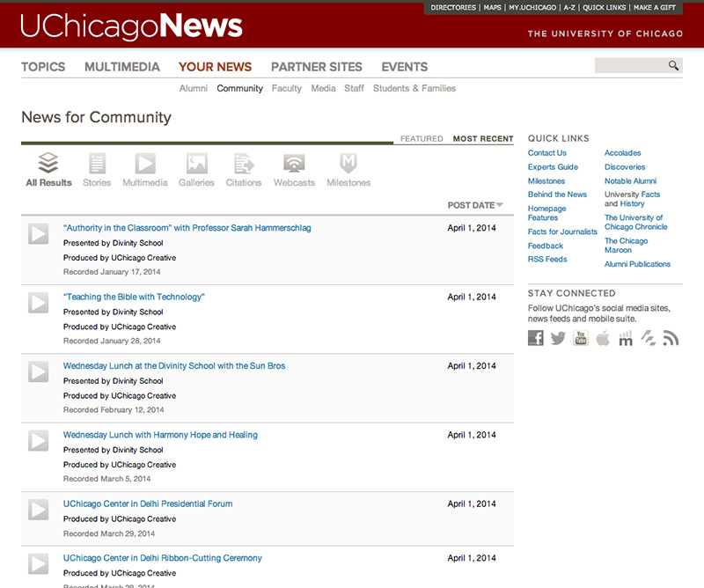The image size is (704, 588).
Task: Open the news feeds icon beside RSS
Action: (648, 338)
